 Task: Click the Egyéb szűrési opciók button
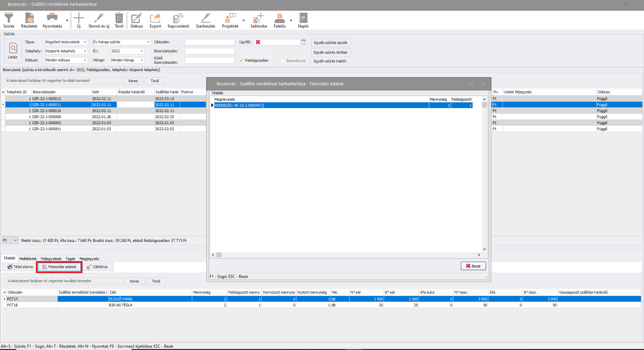point(330,43)
